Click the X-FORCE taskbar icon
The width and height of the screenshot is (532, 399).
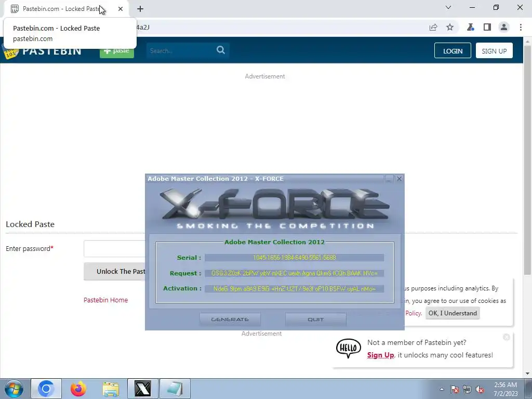(x=143, y=389)
